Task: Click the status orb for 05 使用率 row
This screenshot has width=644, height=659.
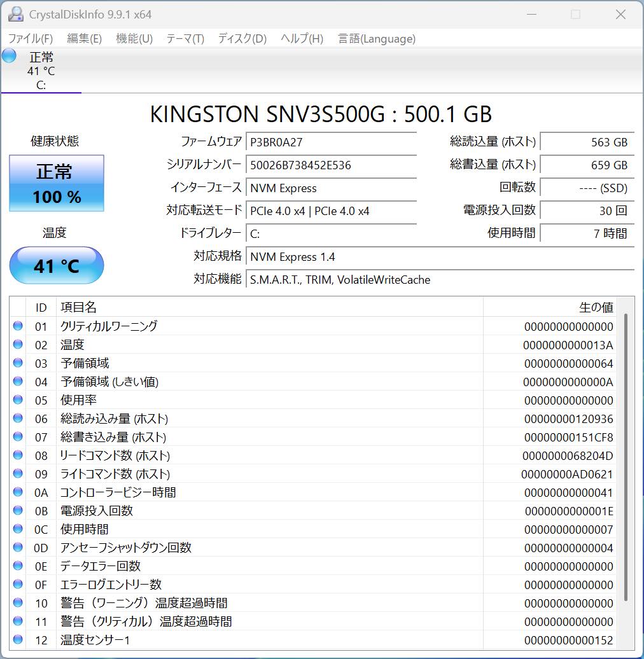Action: [18, 399]
